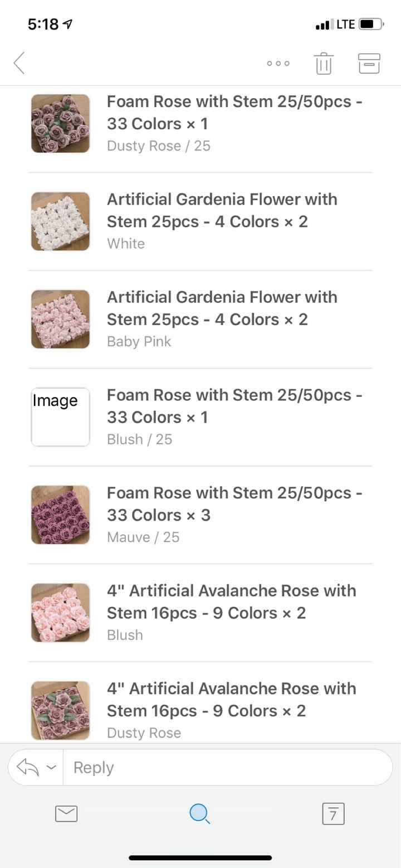Tap Foam Rose Mauve / 25 item title
This screenshot has width=401, height=868.
(x=234, y=504)
